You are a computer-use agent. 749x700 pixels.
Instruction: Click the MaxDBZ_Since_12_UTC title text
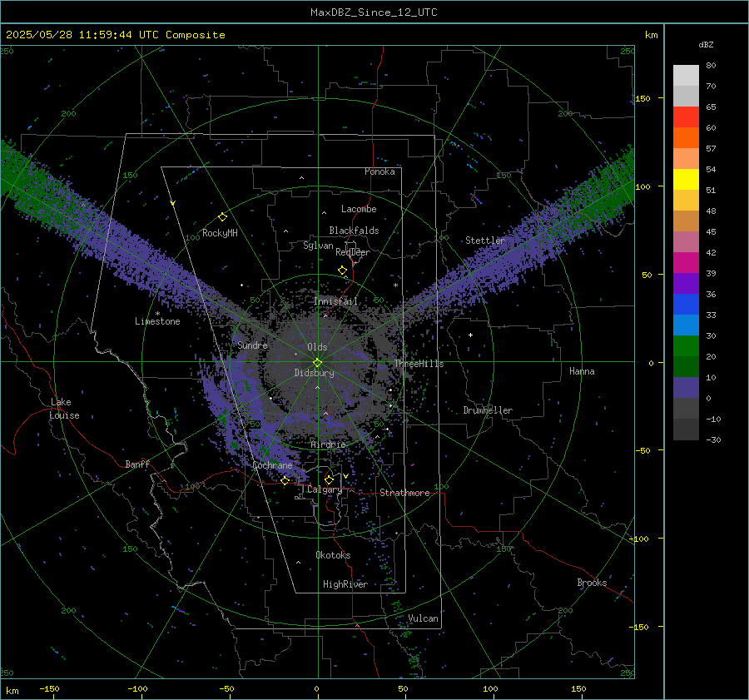(374, 12)
